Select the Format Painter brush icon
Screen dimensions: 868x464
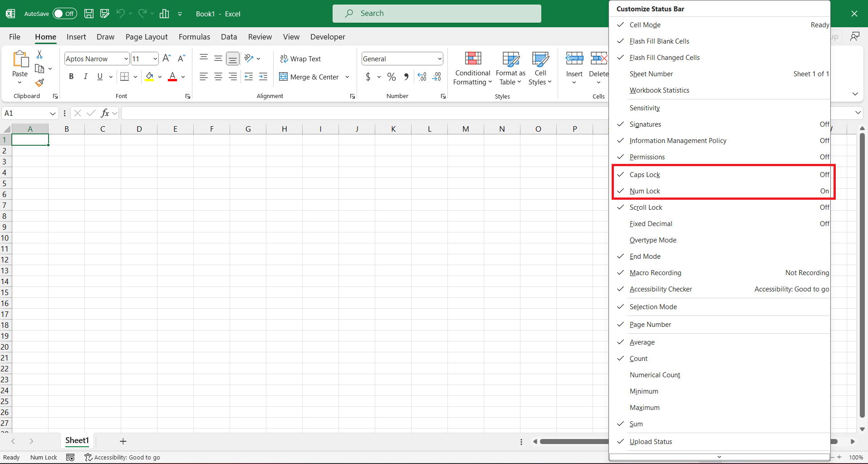point(39,83)
